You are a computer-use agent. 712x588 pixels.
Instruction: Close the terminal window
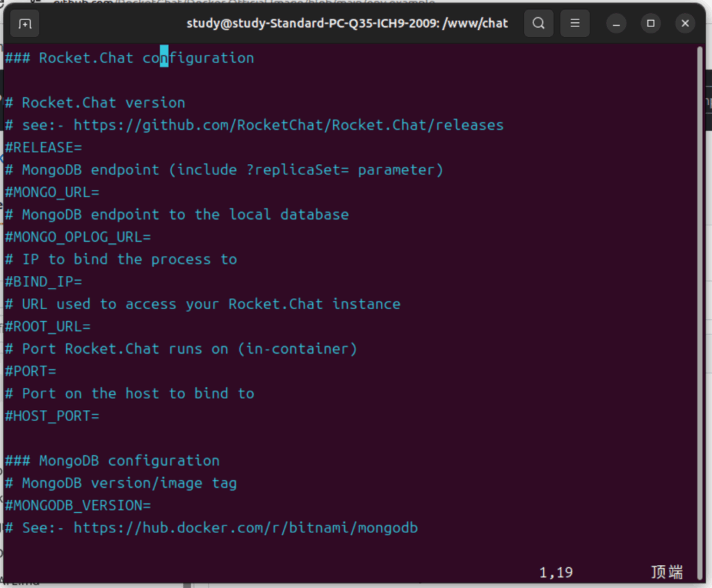tap(685, 23)
